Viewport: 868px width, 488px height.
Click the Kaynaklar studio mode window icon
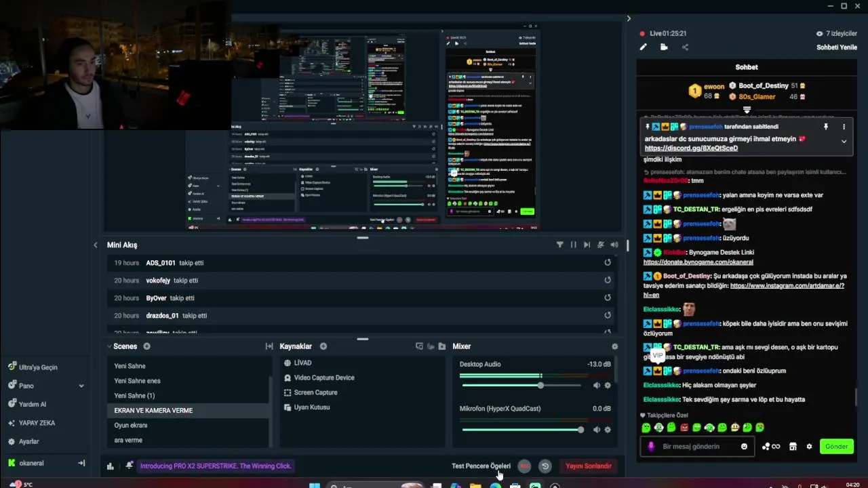(419, 346)
